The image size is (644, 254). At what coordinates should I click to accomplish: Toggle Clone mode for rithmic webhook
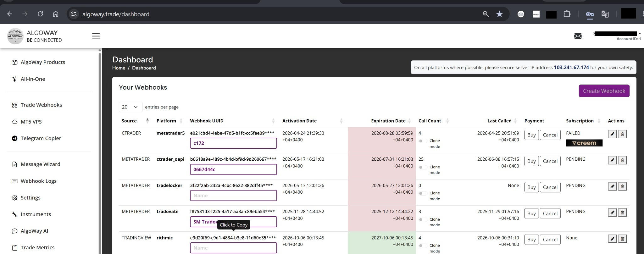click(423, 246)
